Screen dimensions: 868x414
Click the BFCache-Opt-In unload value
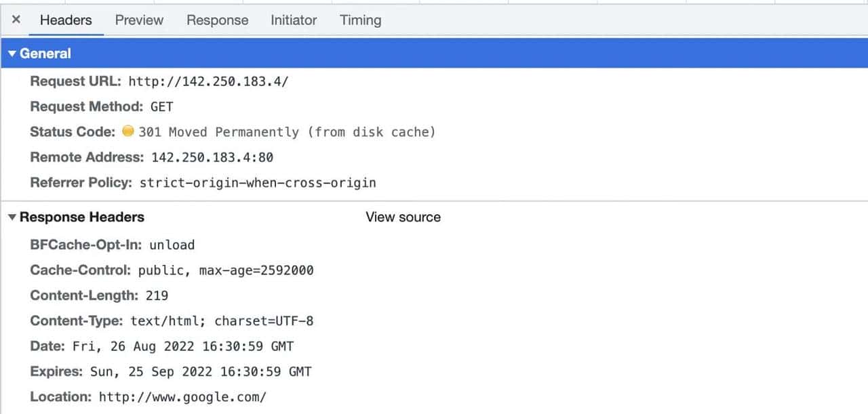pyautogui.click(x=172, y=245)
